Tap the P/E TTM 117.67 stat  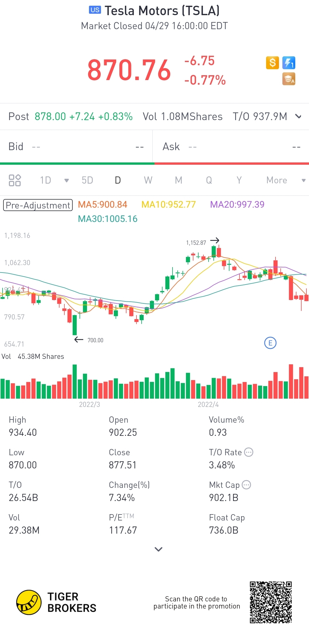tap(123, 524)
